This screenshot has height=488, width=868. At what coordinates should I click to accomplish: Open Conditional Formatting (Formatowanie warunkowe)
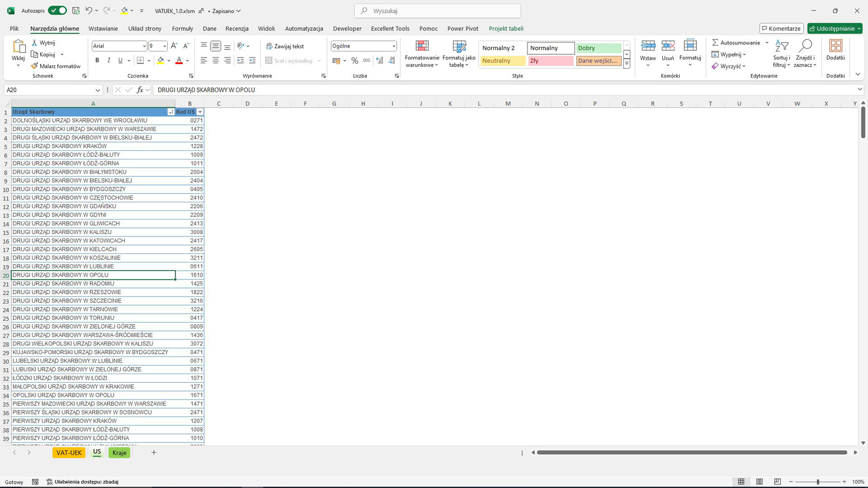(x=422, y=54)
